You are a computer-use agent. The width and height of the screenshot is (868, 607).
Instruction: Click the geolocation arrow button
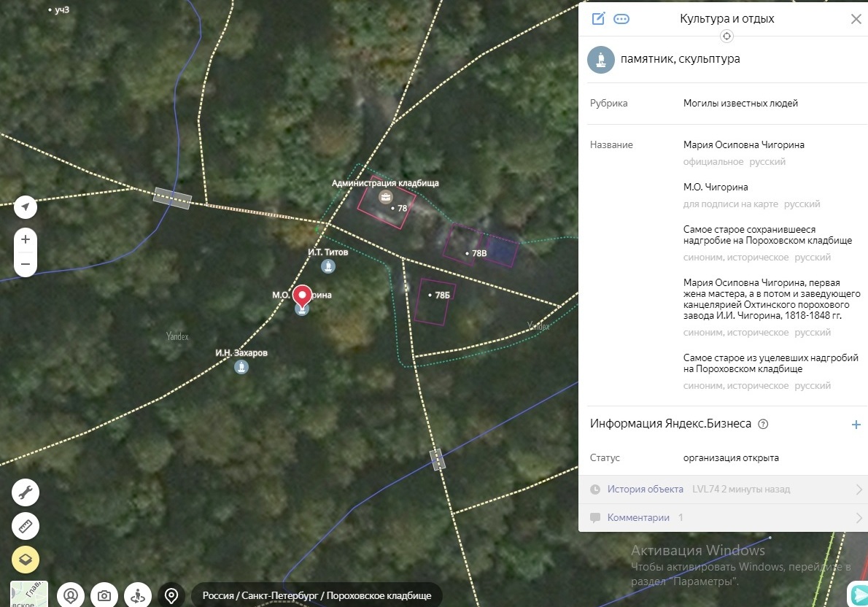26,207
